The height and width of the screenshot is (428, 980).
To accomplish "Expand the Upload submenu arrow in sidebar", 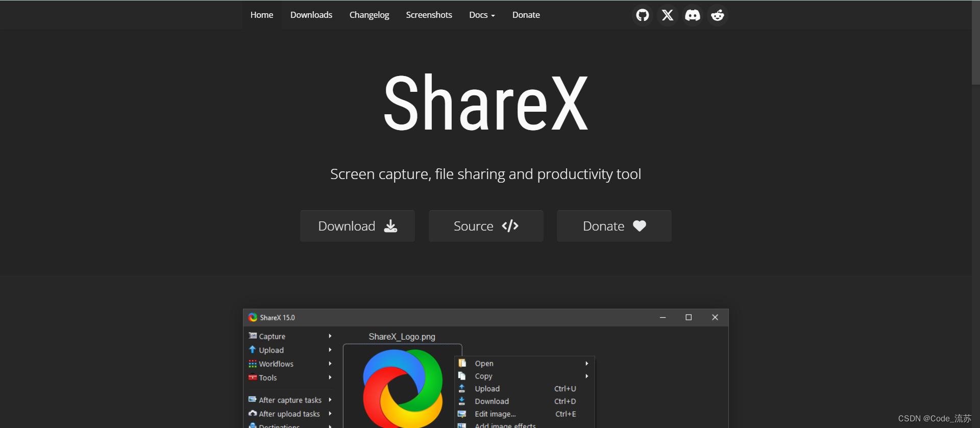I will (330, 349).
